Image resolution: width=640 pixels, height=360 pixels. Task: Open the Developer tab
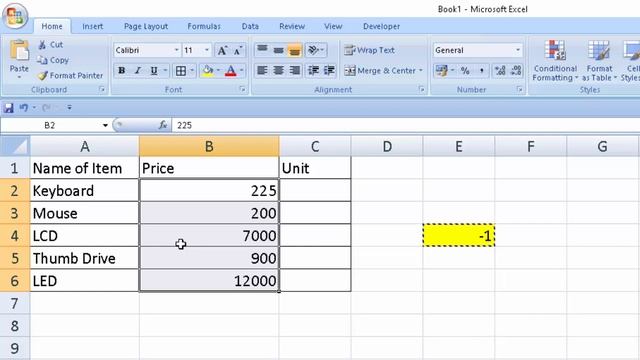coord(381,26)
